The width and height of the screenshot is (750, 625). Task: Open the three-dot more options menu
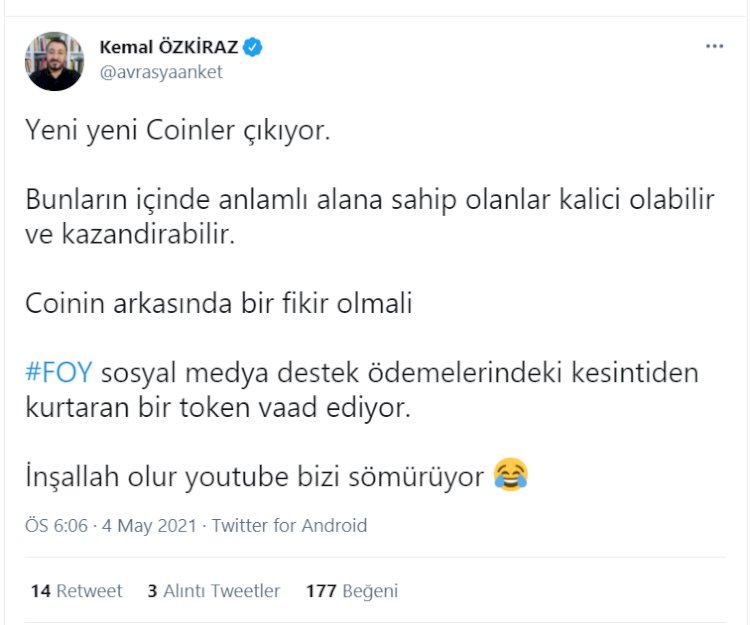(714, 46)
